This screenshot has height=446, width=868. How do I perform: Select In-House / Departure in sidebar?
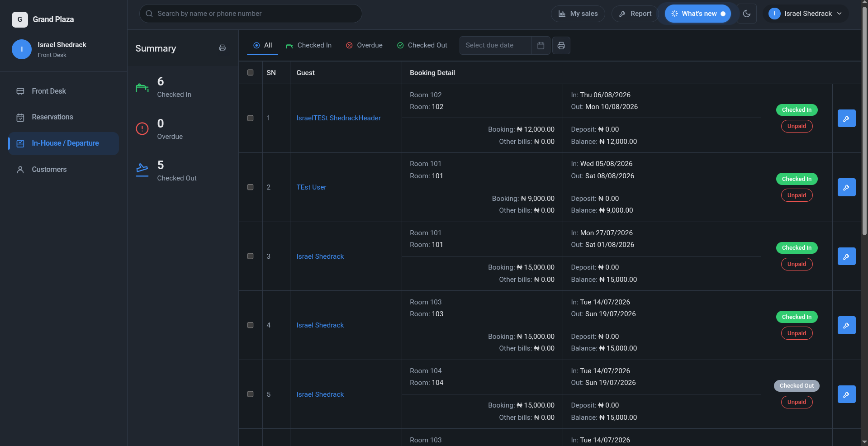(63, 143)
